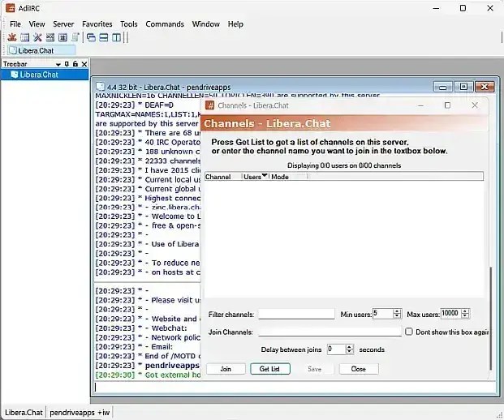
Task: Click the server window vertical scrollbar
Action: click(490, 318)
